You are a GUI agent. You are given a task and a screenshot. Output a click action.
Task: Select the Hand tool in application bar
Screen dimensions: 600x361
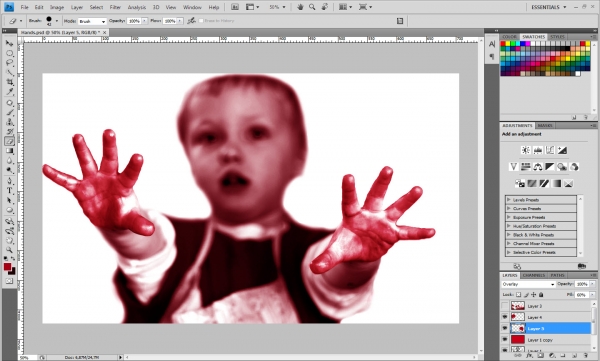coord(300,7)
